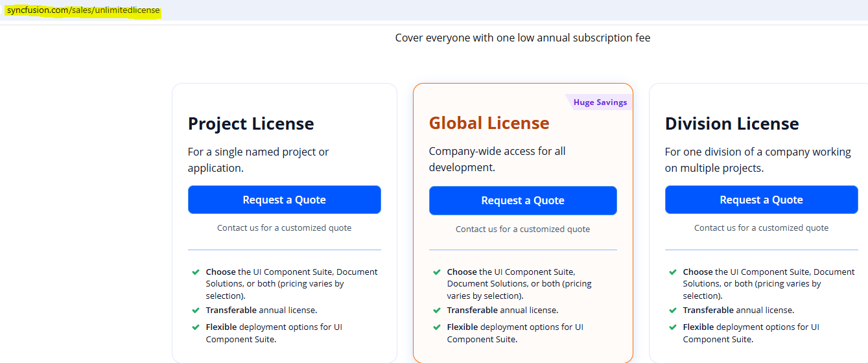
Task: Click the green checkmark beside Division License's Choose feature
Action: 673,272
